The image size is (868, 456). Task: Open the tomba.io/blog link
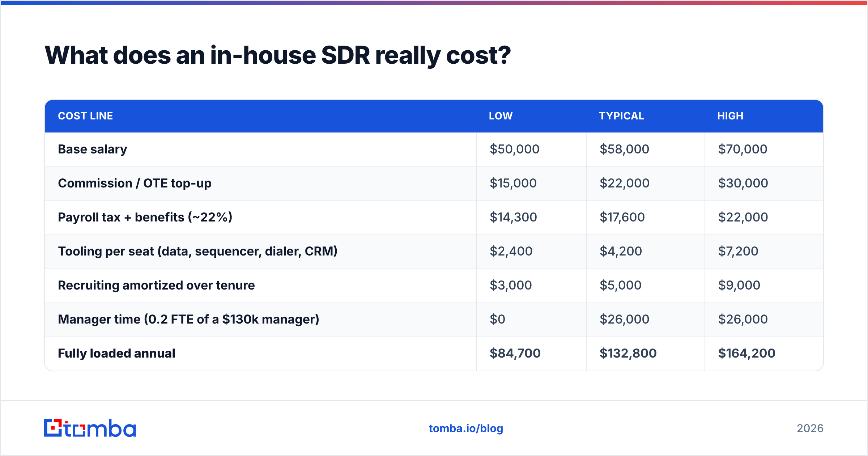point(466,428)
